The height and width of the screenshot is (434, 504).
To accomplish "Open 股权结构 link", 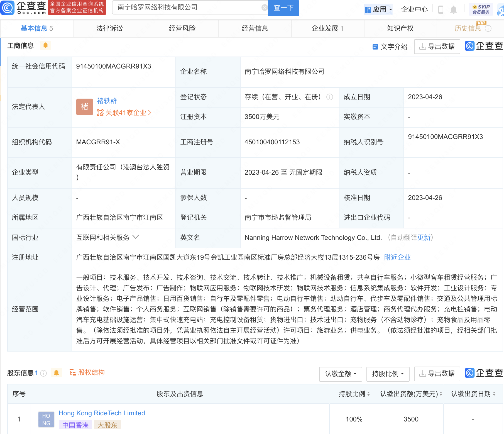I will click(87, 372).
